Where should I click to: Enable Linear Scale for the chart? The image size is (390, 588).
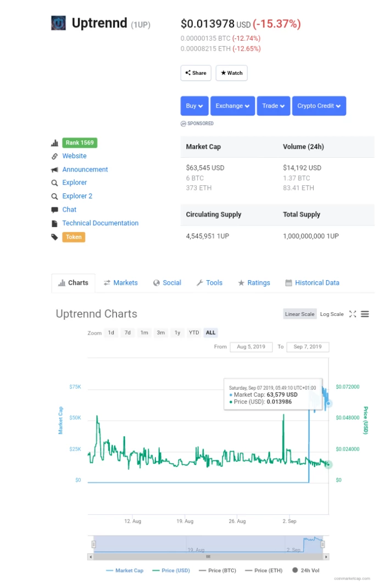coord(299,314)
